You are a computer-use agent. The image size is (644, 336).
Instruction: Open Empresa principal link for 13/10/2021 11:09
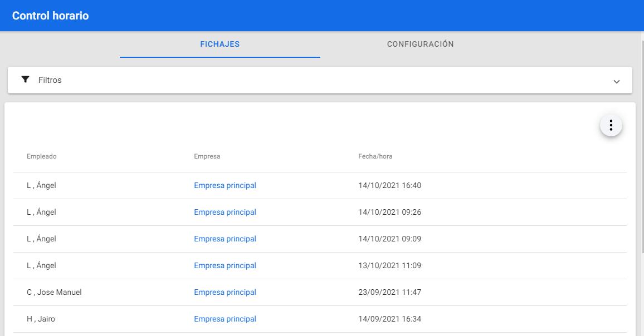[225, 265]
